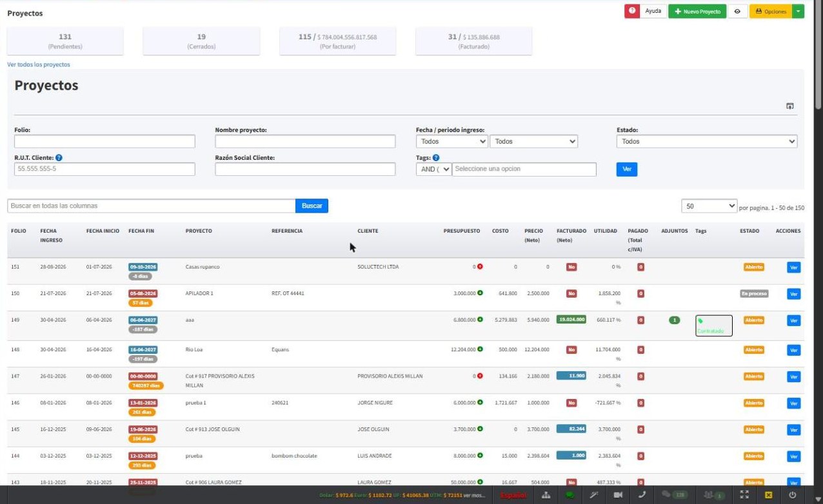
Task: Click the red question mark help icon
Action: (632, 12)
